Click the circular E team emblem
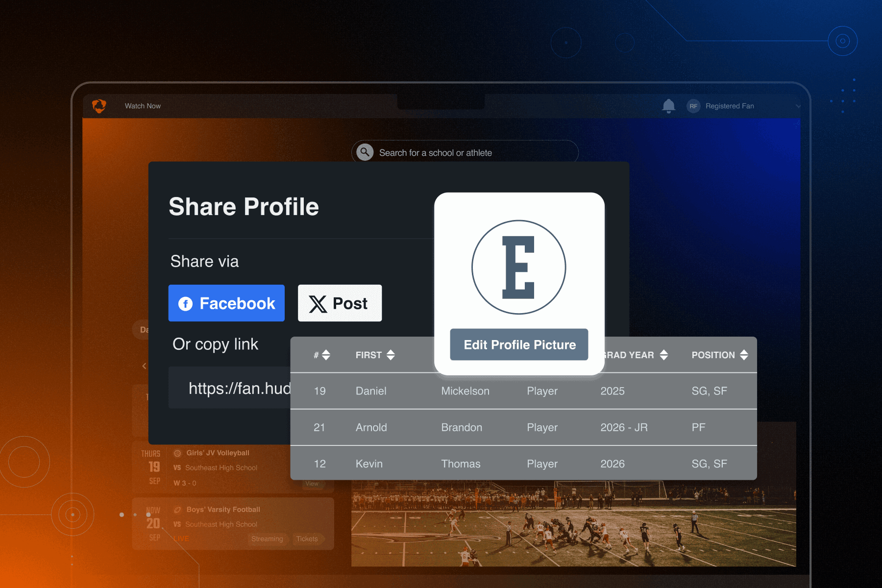Screen dimensions: 882x588 [x=518, y=267]
